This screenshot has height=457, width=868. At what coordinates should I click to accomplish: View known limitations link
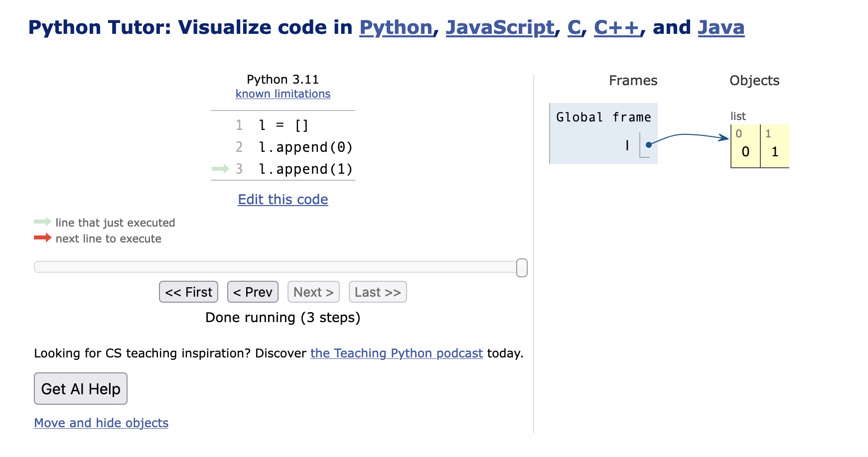tap(283, 94)
